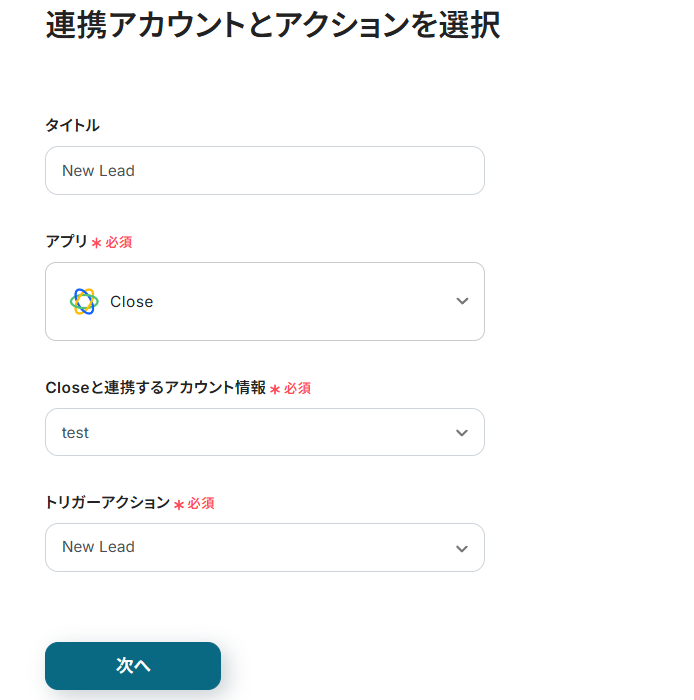Click the アプリ field label
The height and width of the screenshot is (700, 694).
pyautogui.click(x=66, y=242)
